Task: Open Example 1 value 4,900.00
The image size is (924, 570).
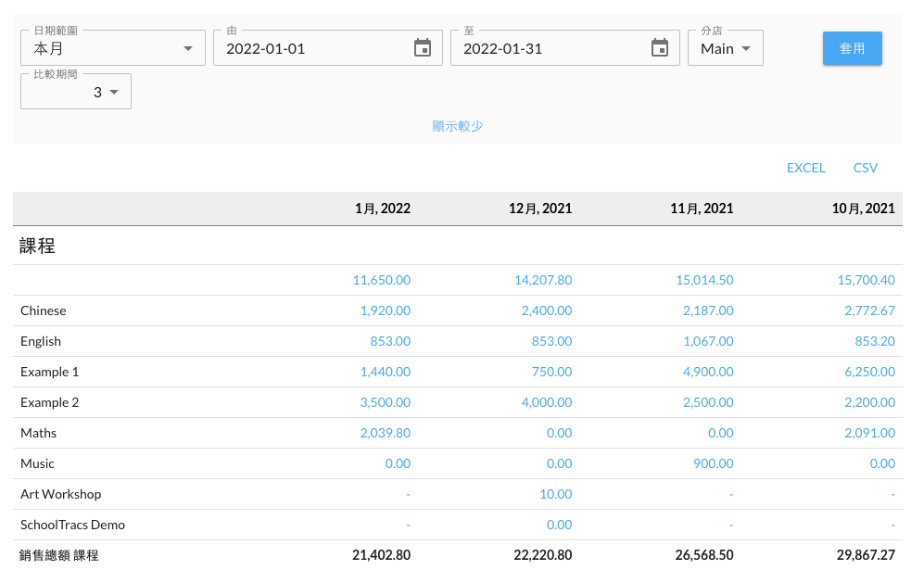Action: (708, 372)
